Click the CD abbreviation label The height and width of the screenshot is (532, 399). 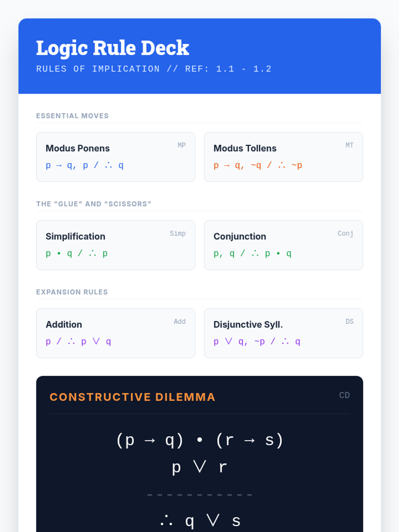[x=344, y=395]
